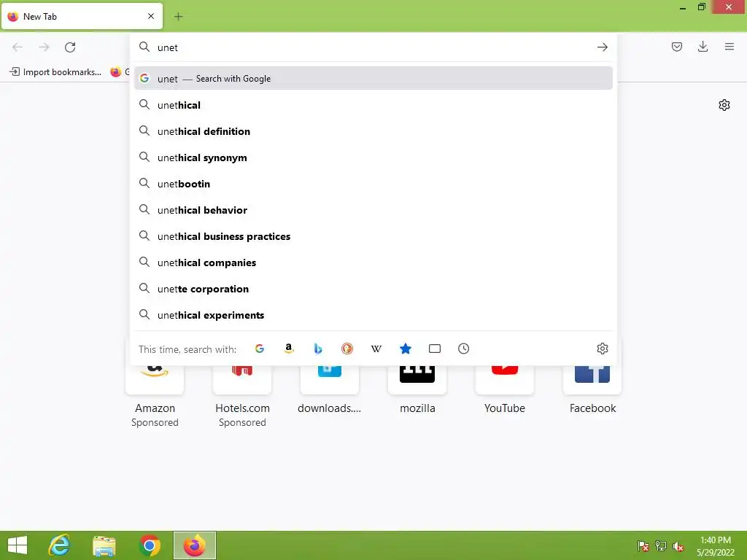The image size is (747, 560).
Task: Close the New Tab tab
Action: pos(151,16)
